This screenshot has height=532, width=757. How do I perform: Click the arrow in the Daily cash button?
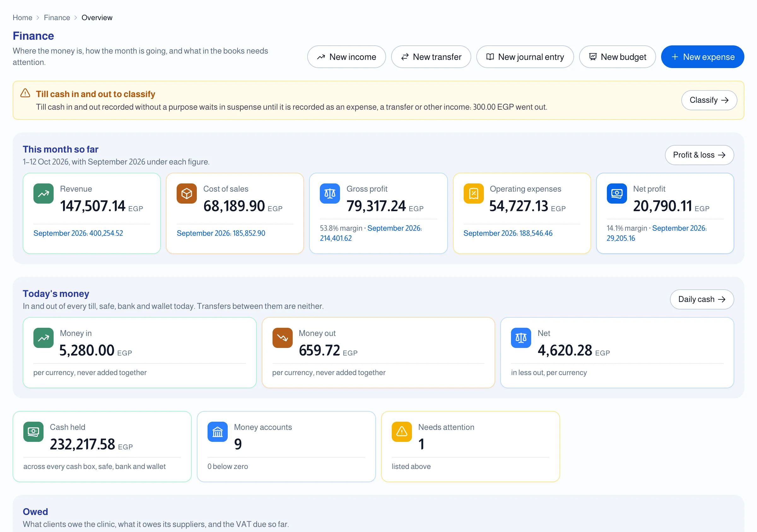point(722,299)
